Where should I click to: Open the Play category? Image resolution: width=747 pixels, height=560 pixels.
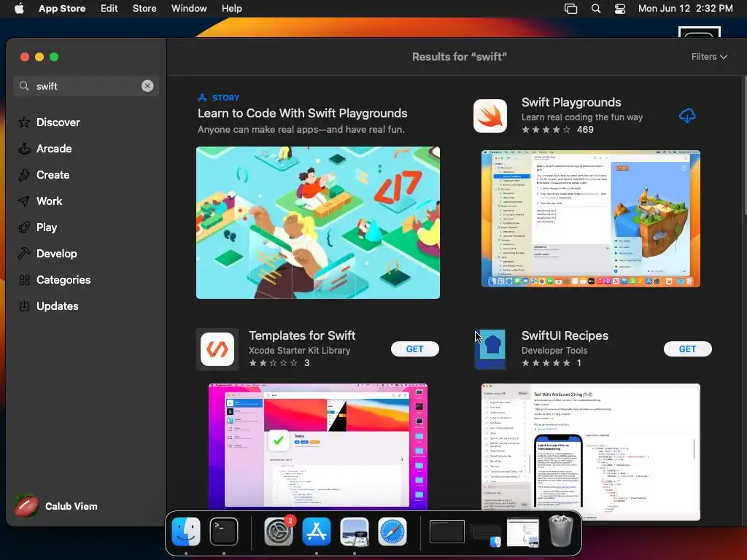pos(38,227)
